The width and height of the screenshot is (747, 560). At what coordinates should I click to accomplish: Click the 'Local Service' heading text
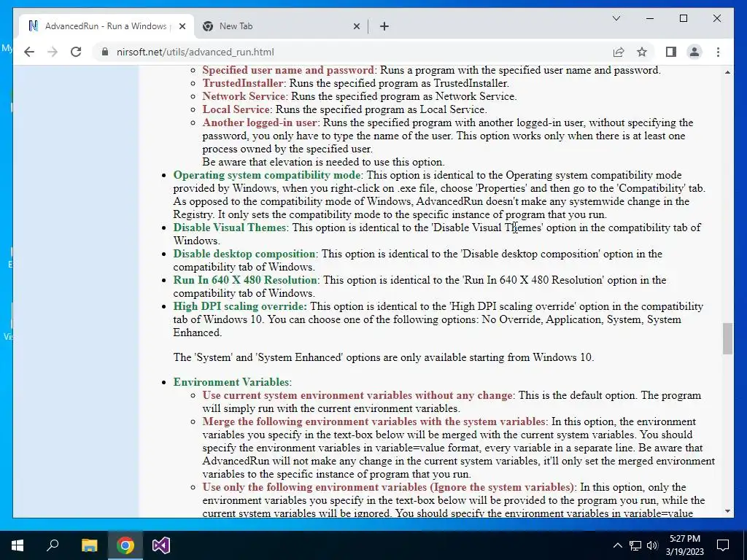(x=236, y=109)
